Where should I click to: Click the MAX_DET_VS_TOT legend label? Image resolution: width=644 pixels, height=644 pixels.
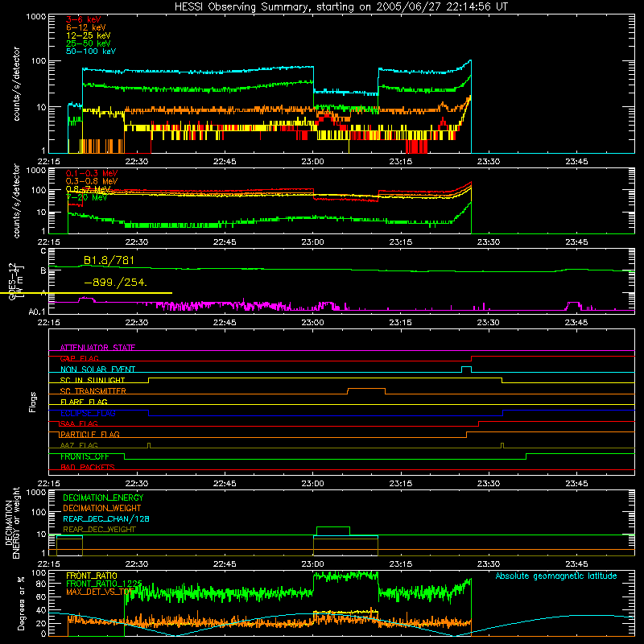100,592
